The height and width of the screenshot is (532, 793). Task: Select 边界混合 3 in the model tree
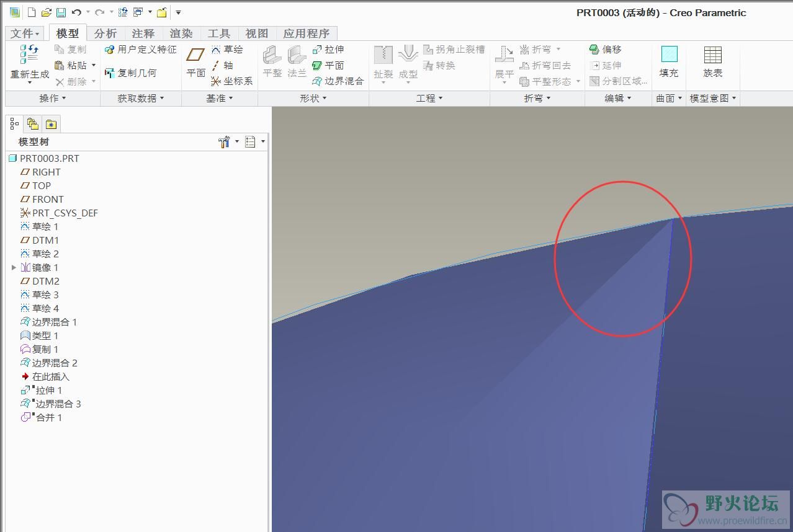(x=51, y=404)
